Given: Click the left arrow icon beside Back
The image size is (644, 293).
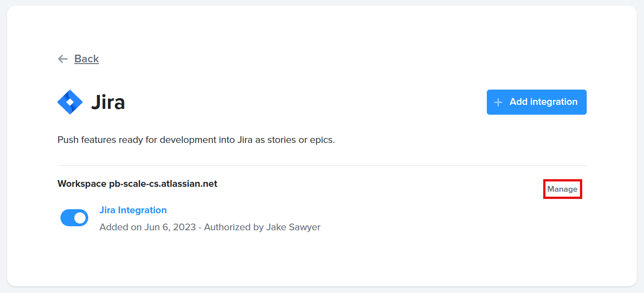Looking at the screenshot, I should click(63, 59).
